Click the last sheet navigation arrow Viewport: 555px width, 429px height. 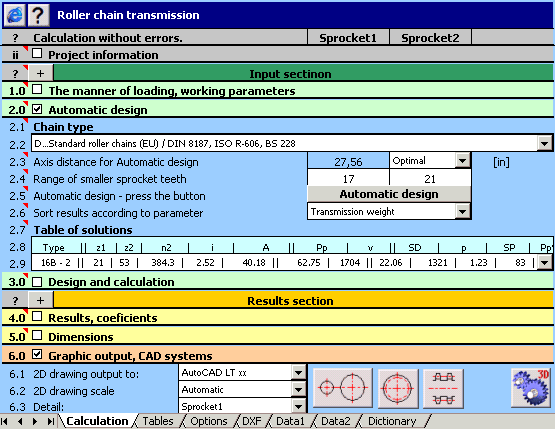(51, 421)
